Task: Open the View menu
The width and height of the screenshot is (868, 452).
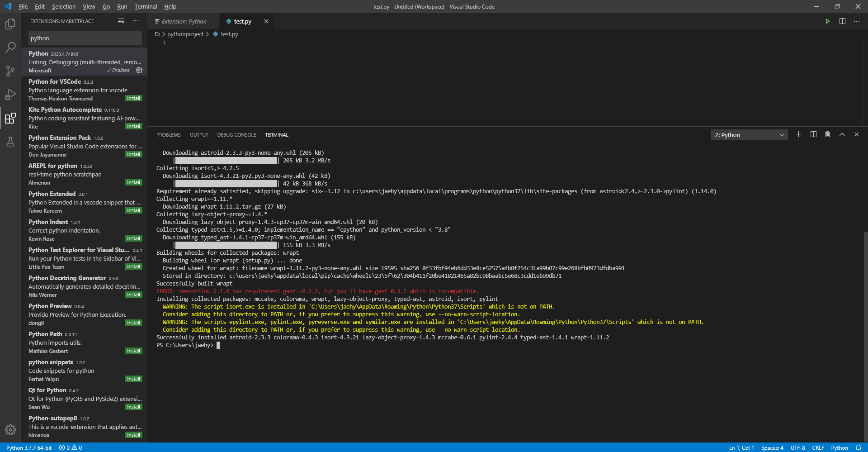Action: click(x=89, y=6)
